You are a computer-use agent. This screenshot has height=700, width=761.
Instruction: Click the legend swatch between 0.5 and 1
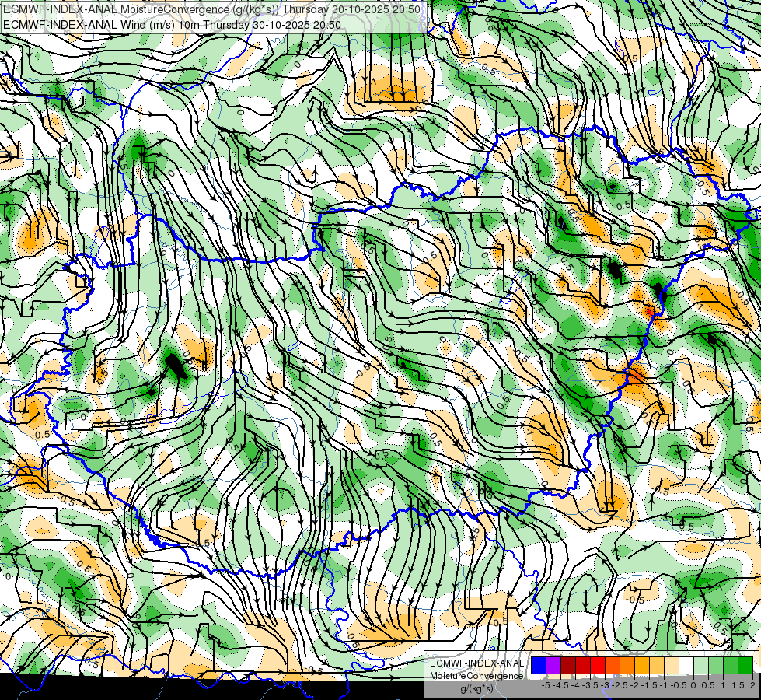(716, 665)
